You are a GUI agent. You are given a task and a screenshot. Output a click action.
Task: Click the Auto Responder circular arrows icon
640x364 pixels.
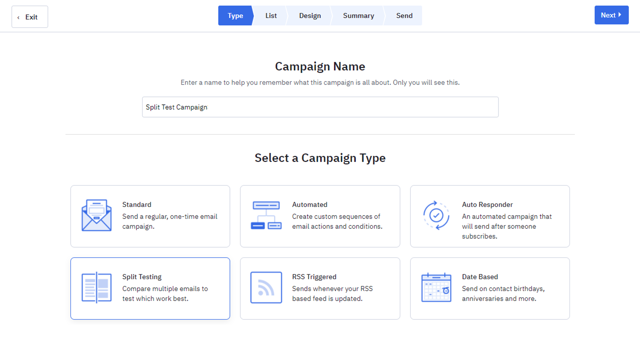point(436,215)
